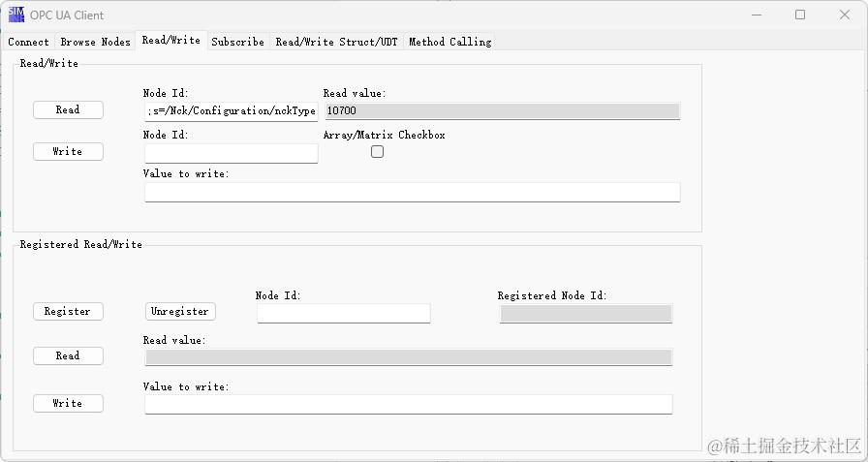Click the Register button
The height and width of the screenshot is (462, 868).
[x=68, y=312]
